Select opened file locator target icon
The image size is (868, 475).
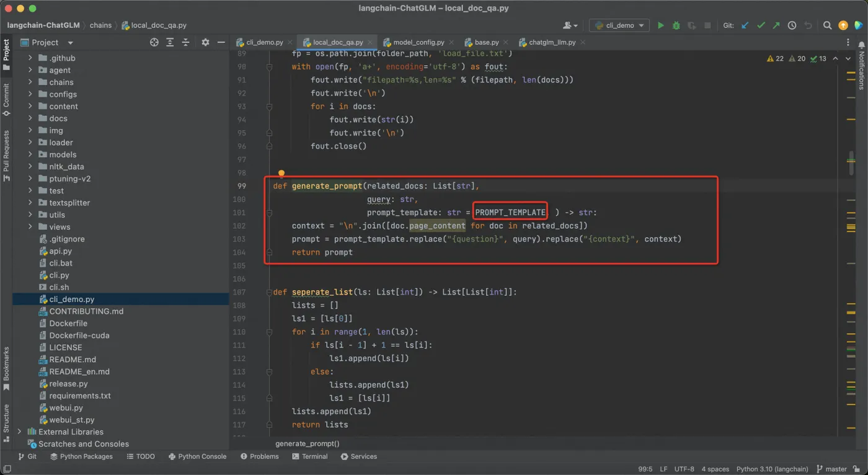click(x=154, y=42)
